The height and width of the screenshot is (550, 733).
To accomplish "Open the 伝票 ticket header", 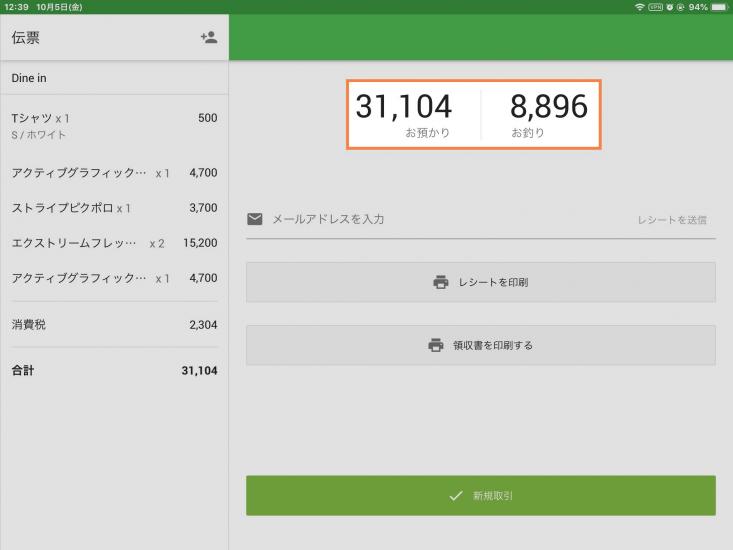I will tap(26, 37).
